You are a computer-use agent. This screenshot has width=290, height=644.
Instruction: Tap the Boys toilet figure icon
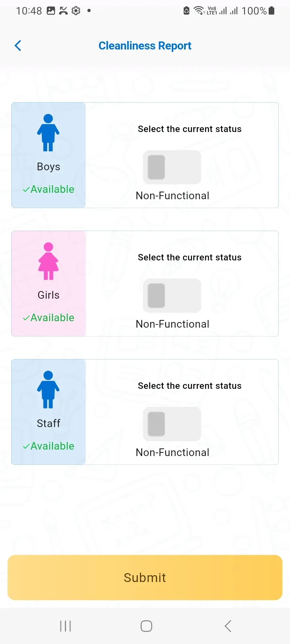[48, 133]
